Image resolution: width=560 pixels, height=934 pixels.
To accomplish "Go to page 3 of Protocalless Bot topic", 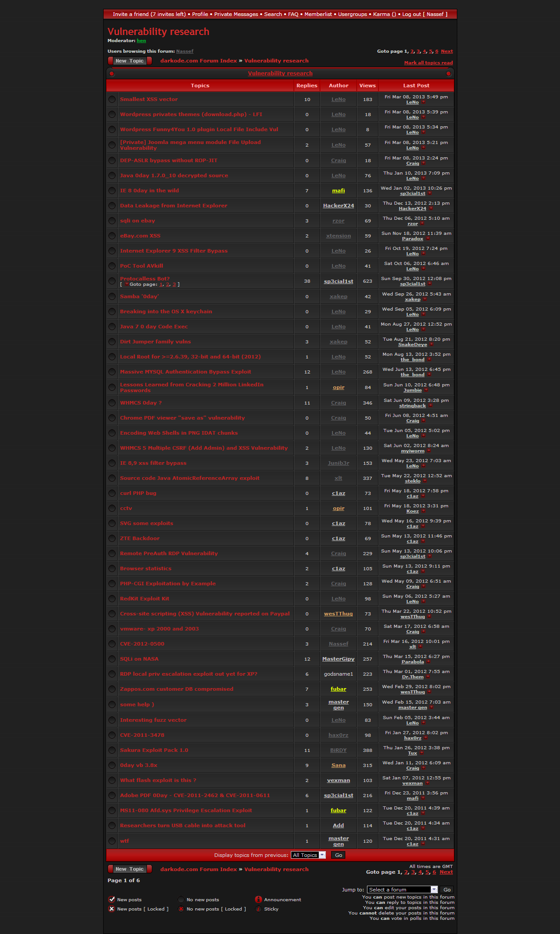I will coord(174,284).
